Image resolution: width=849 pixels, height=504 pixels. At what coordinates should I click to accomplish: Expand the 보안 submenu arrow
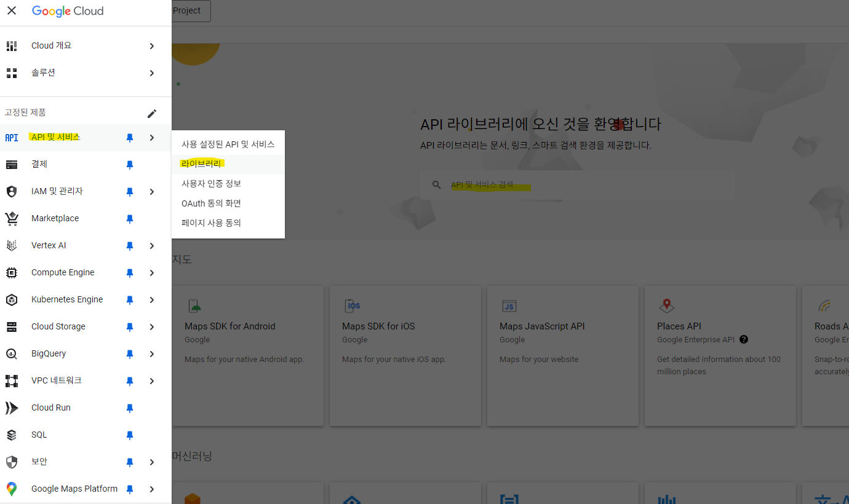(x=152, y=462)
